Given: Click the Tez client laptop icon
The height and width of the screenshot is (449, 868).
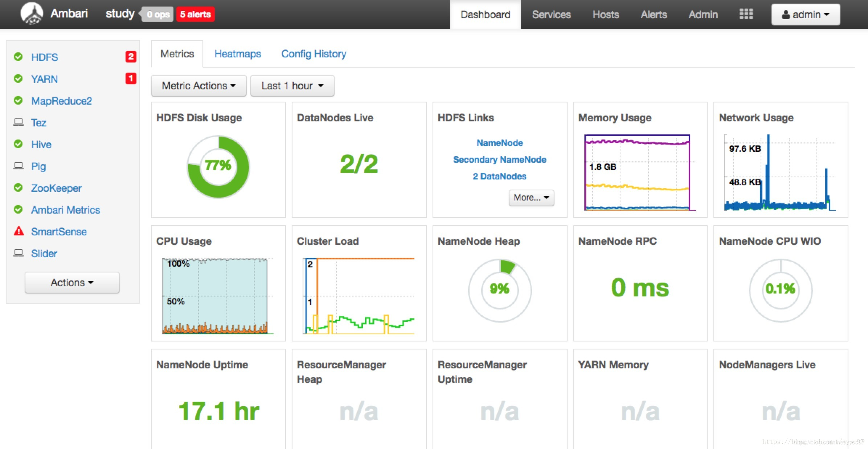Looking at the screenshot, I should tap(19, 122).
